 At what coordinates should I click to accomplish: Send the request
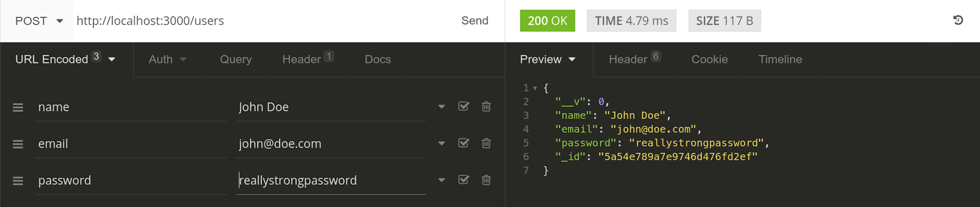[x=474, y=21]
